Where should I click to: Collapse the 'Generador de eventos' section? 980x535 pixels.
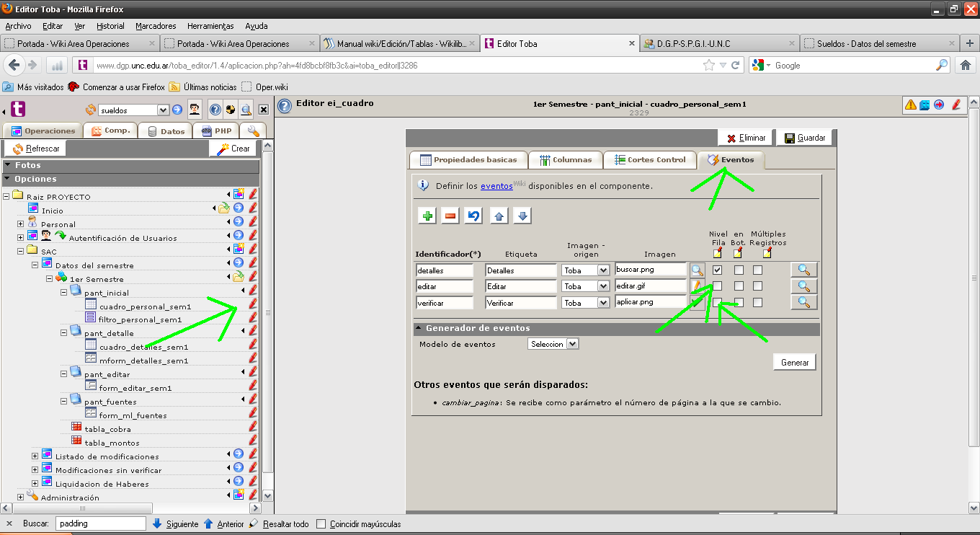tap(616, 328)
